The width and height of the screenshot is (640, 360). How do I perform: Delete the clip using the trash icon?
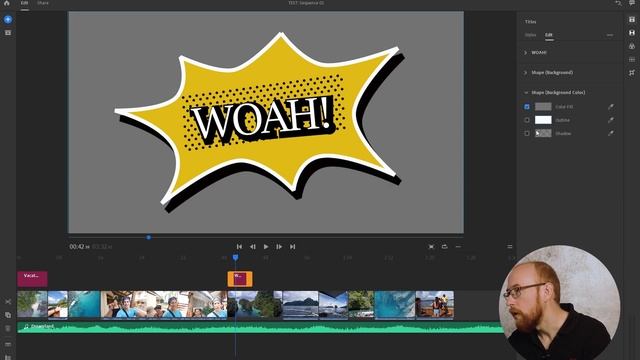click(x=8, y=329)
